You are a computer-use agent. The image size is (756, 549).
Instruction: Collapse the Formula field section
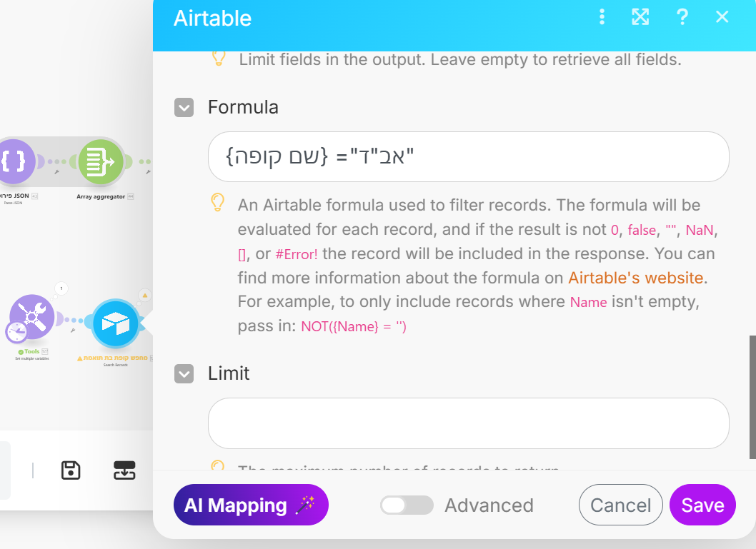pyautogui.click(x=184, y=108)
